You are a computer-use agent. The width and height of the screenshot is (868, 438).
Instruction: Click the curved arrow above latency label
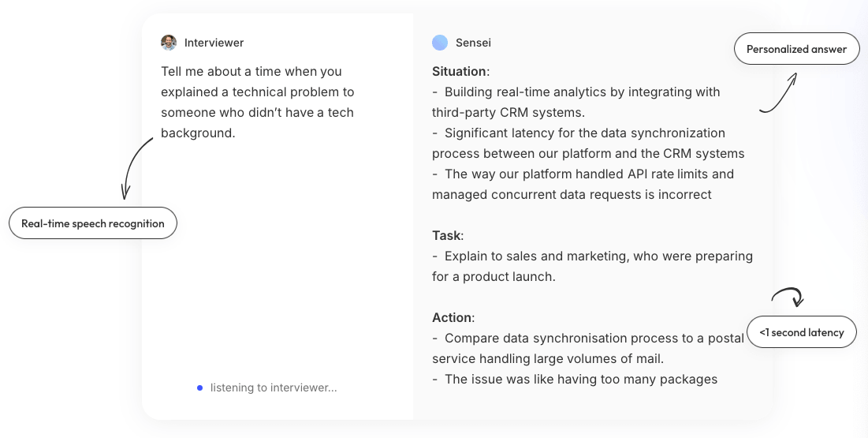[x=787, y=296]
